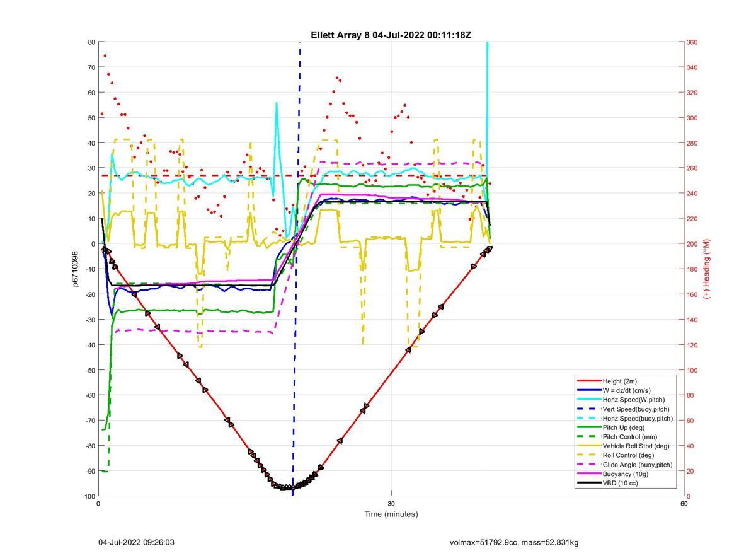756x558 pixels.
Task: Select the 'Pitch Up (deg)' legend entry
Action: tap(625, 427)
